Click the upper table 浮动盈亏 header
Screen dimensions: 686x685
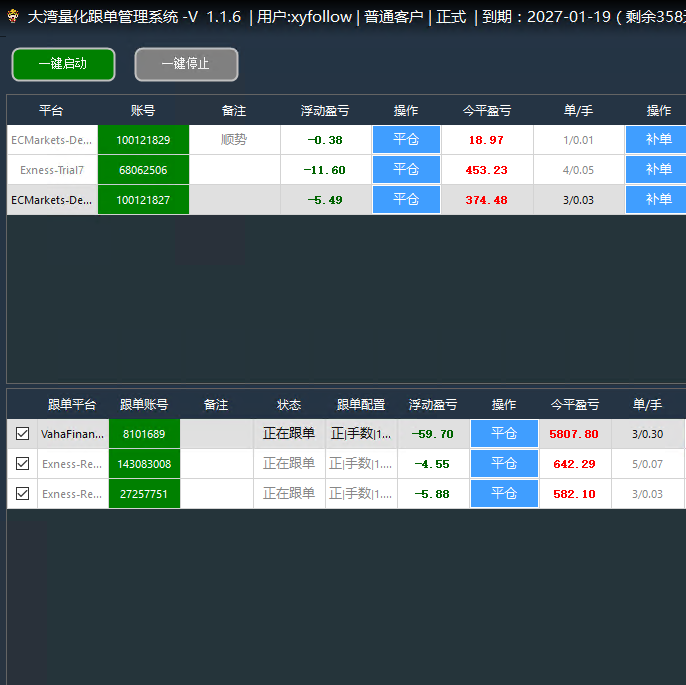(325, 111)
